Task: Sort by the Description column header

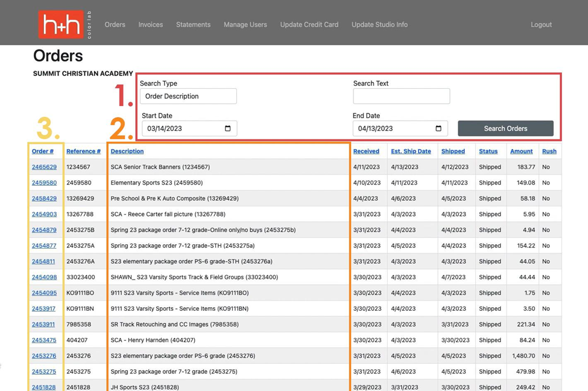Action: coord(127,151)
